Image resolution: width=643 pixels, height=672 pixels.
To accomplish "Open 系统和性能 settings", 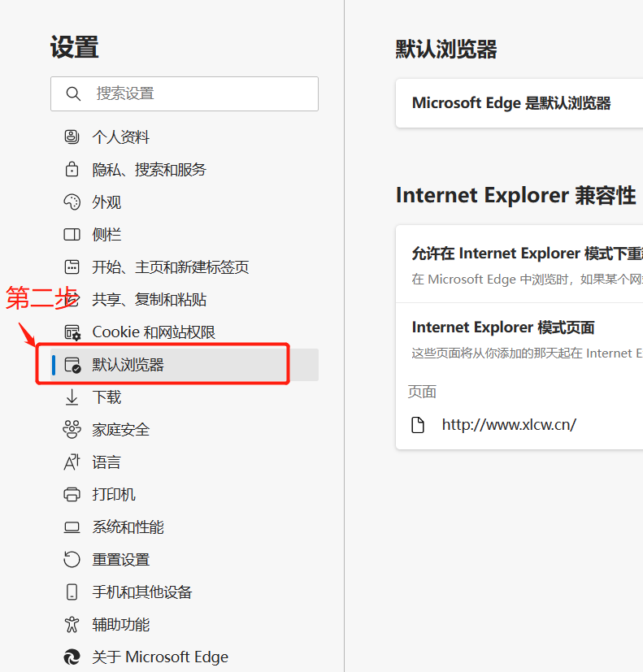I will click(x=185, y=527).
